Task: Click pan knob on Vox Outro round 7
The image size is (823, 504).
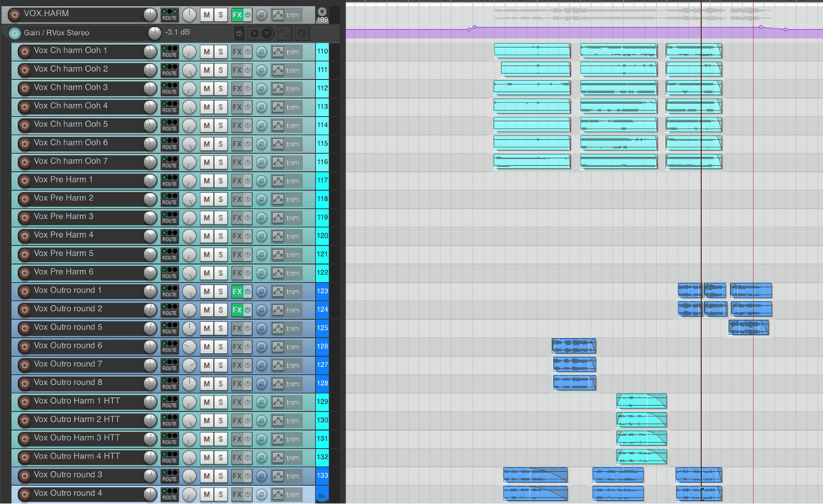Action: click(x=189, y=365)
